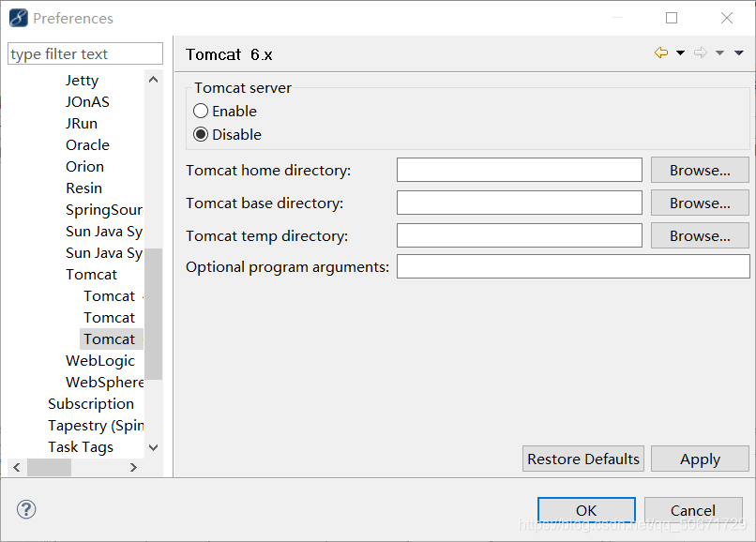756x542 pixels.
Task: Click the tree scroll right arrow
Action: pyautogui.click(x=133, y=467)
